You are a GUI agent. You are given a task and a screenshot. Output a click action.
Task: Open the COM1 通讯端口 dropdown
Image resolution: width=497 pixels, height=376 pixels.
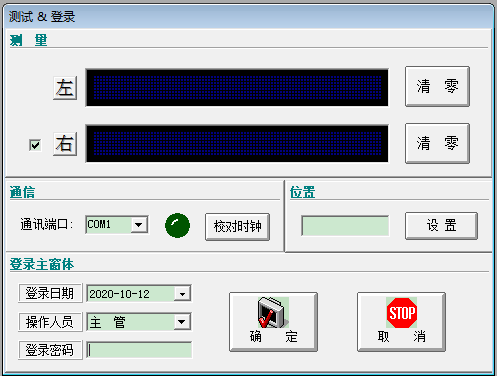(x=139, y=225)
